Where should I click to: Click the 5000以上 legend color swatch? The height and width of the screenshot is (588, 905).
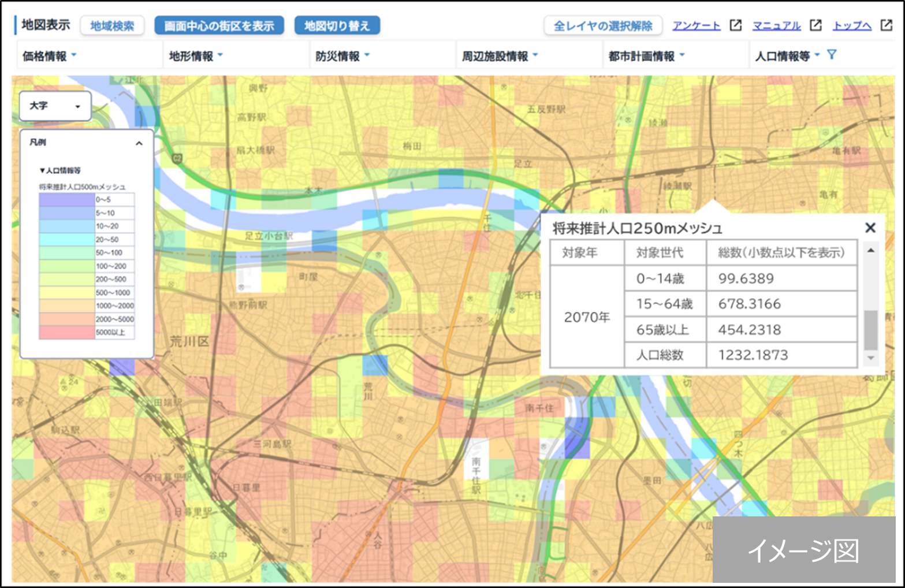[67, 333]
